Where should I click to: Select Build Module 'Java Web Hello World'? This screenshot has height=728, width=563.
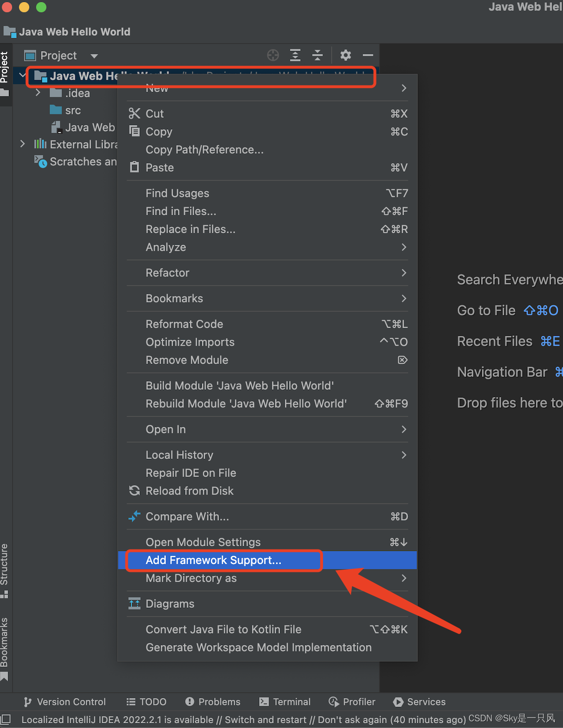coord(267,385)
